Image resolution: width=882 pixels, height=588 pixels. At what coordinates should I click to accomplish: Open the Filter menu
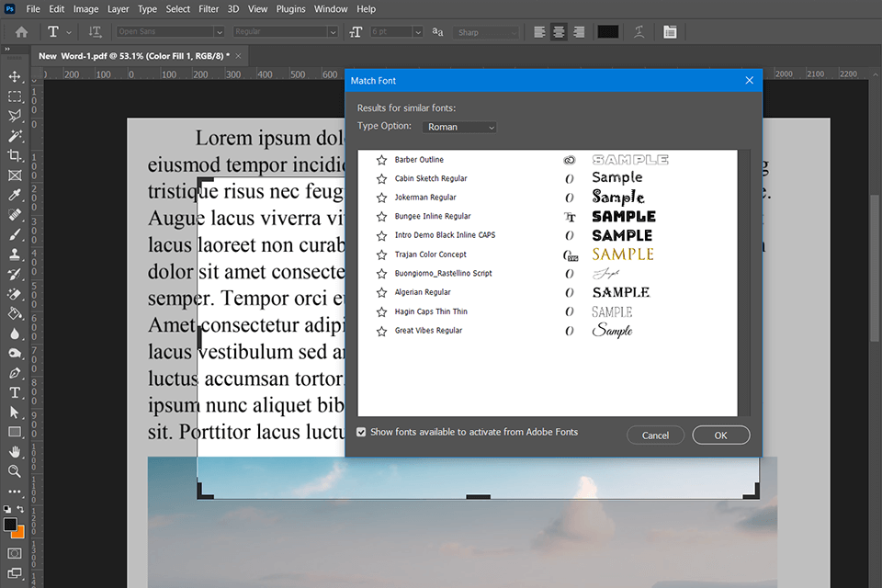209,9
